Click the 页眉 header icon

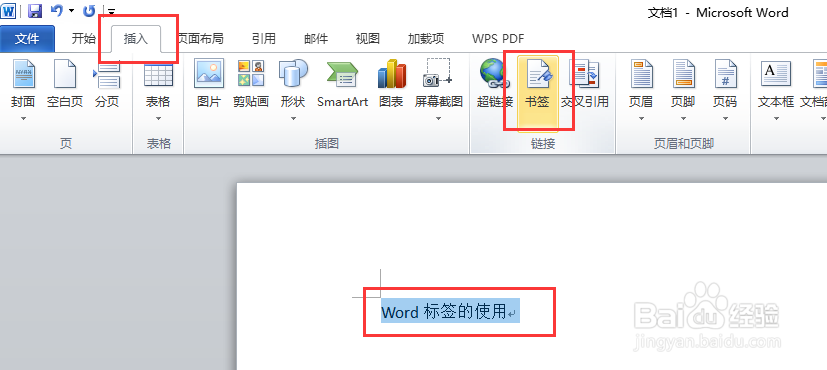641,74
